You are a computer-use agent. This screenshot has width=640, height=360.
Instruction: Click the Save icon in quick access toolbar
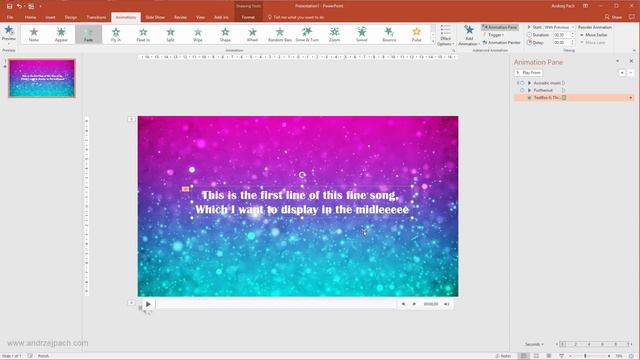(9, 6)
